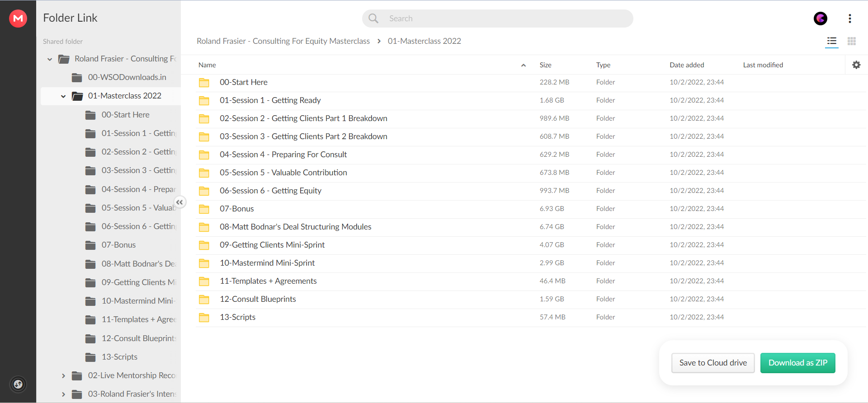Click Save to Cloud drive button
This screenshot has height=403, width=868.
713,363
